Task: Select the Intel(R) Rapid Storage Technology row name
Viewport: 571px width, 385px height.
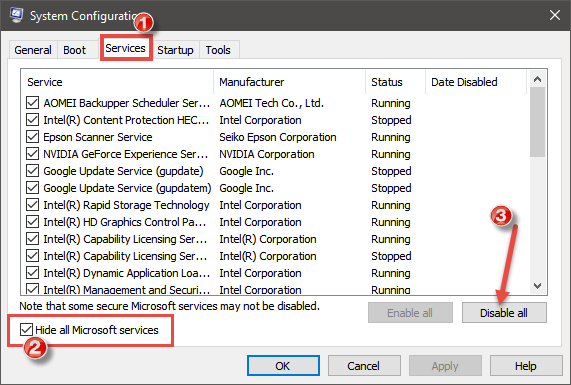Action: coord(126,205)
